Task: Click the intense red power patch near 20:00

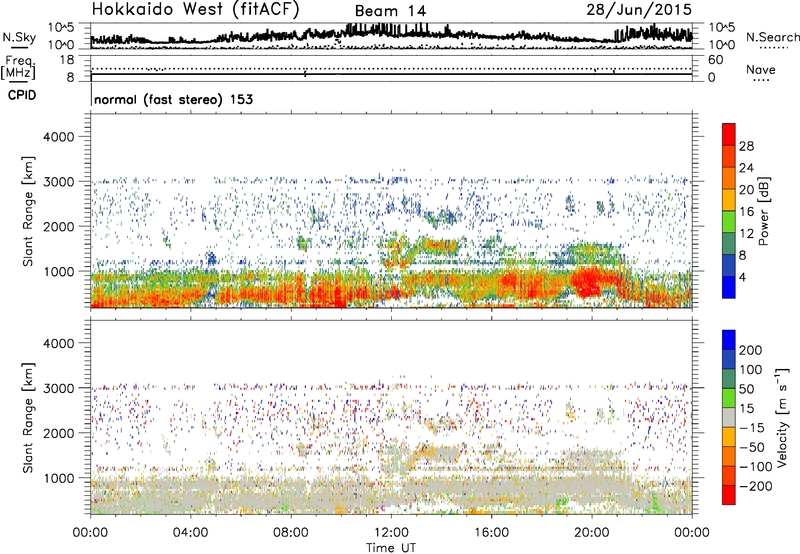Action: [x=591, y=281]
